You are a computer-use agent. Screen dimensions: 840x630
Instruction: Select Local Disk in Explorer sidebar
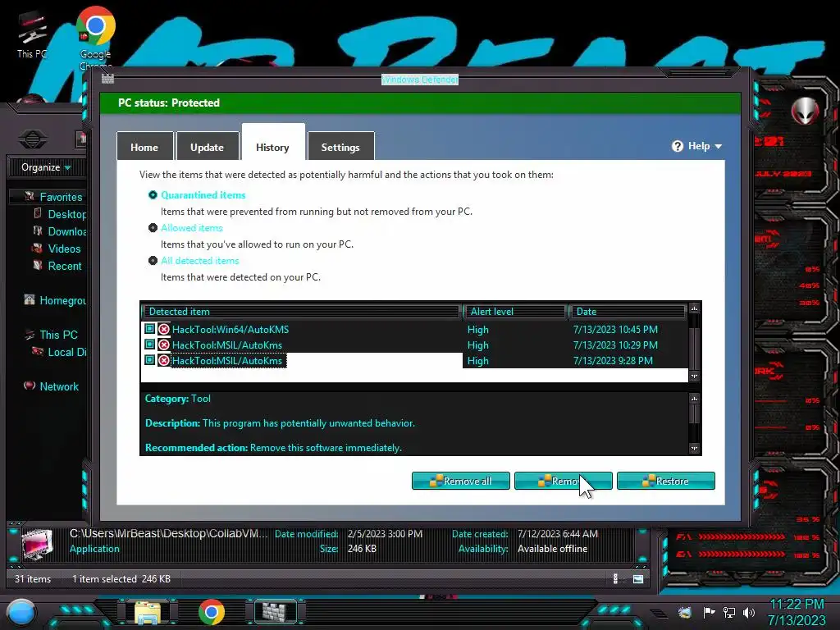click(x=67, y=352)
